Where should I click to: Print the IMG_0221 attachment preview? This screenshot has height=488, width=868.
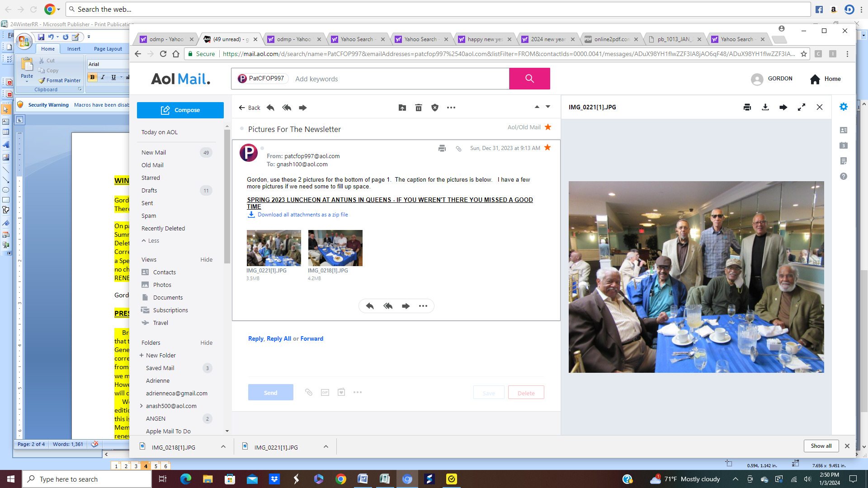click(747, 107)
